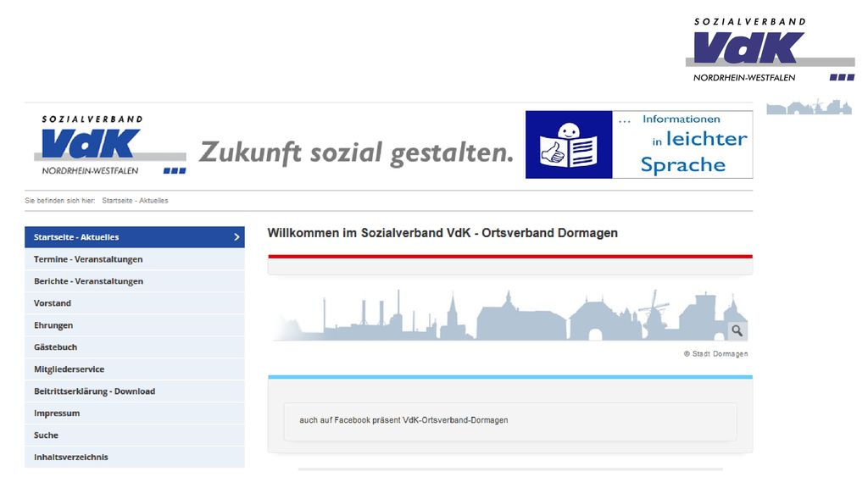Open the Dormagen skyline image
This screenshot has height=488, width=868.
[x=509, y=314]
